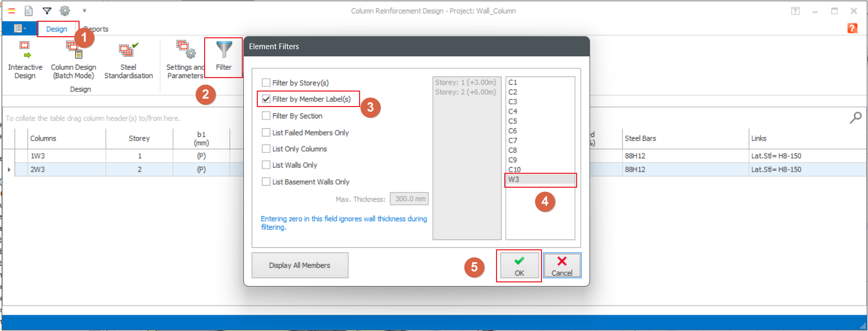868x331 pixels.
Task: Select W3 in the member label list
Action: tap(539, 179)
